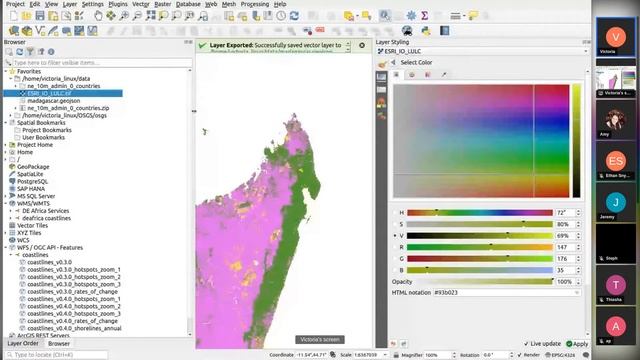
Task: Select the B blue radio button
Action: [x=395, y=270]
